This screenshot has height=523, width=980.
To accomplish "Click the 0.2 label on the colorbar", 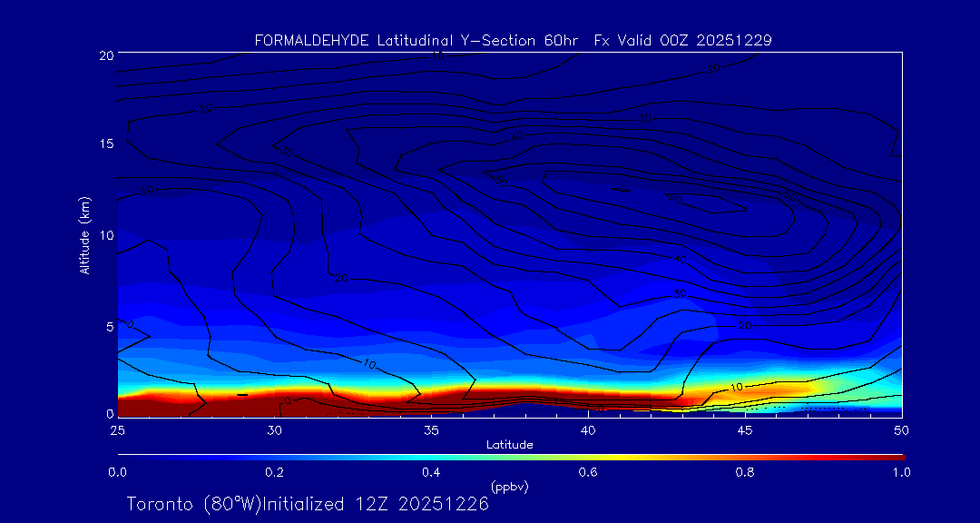I will pyautogui.click(x=274, y=472).
